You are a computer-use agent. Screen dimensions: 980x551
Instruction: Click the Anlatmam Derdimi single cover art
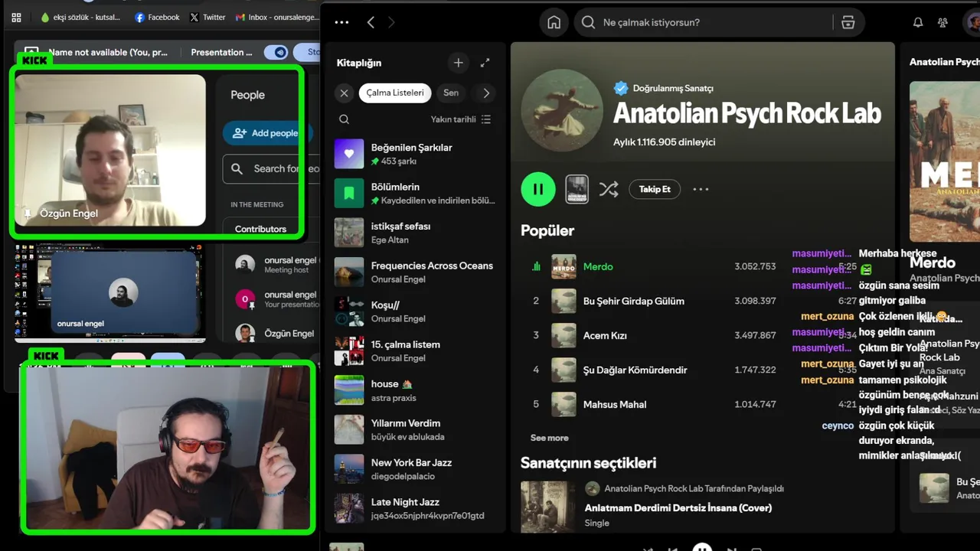(x=547, y=506)
